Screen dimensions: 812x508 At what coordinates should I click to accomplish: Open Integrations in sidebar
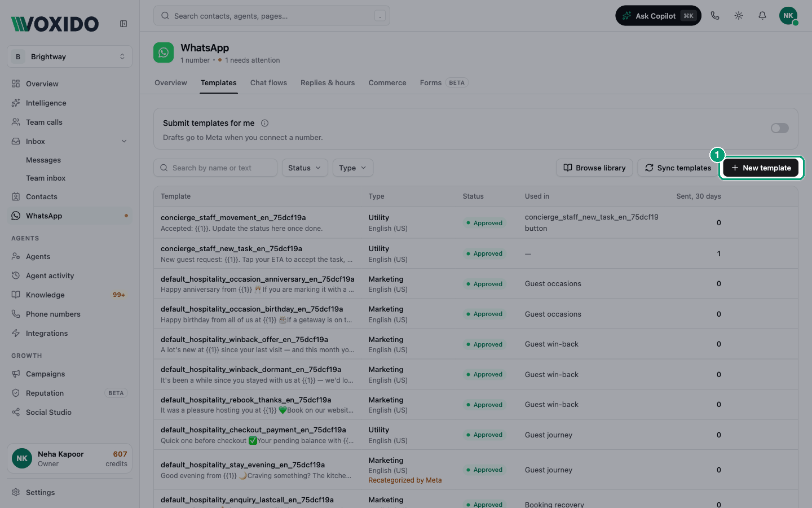(70, 333)
